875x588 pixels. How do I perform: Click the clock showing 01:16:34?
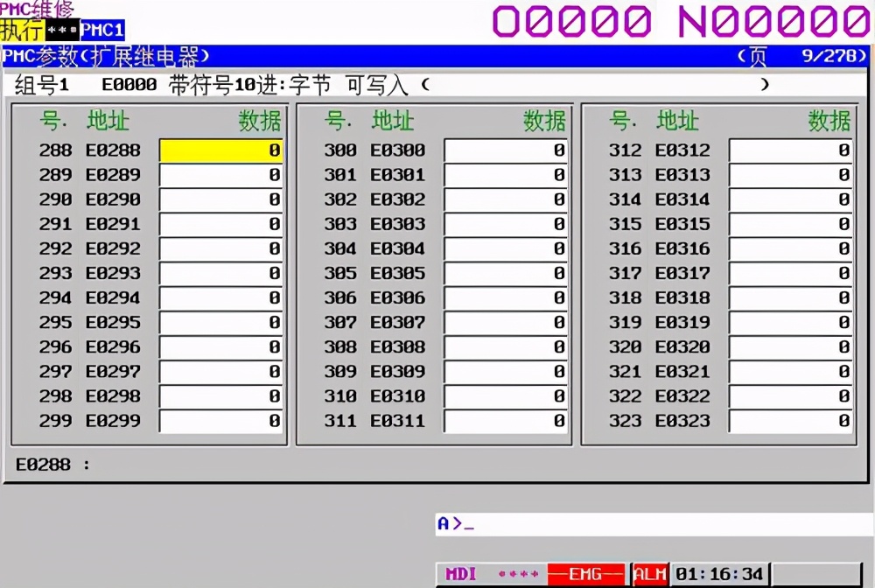719,574
